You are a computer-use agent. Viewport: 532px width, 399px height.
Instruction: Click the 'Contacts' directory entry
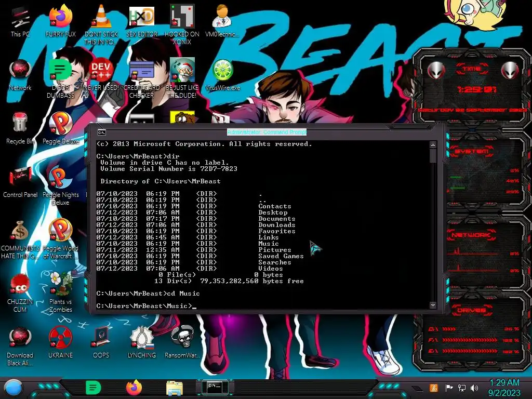pyautogui.click(x=274, y=206)
